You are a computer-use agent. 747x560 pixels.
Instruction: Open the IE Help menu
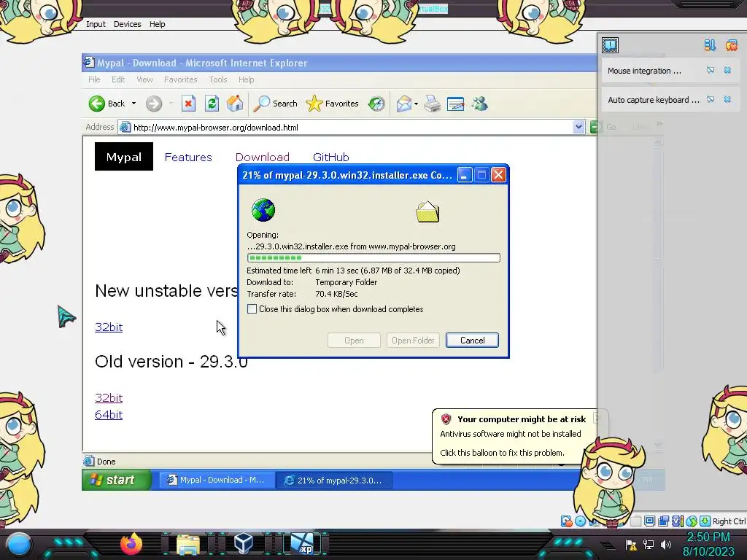[x=247, y=79]
